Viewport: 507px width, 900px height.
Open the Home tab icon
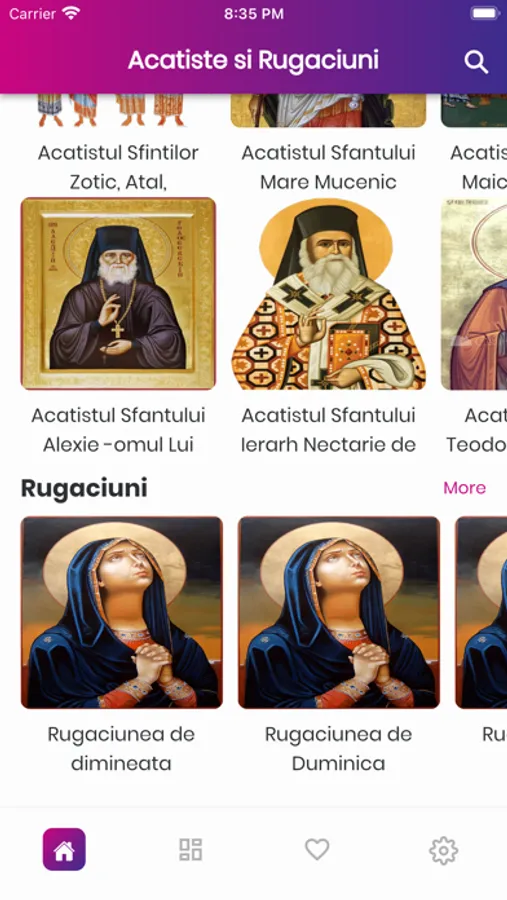(64, 849)
